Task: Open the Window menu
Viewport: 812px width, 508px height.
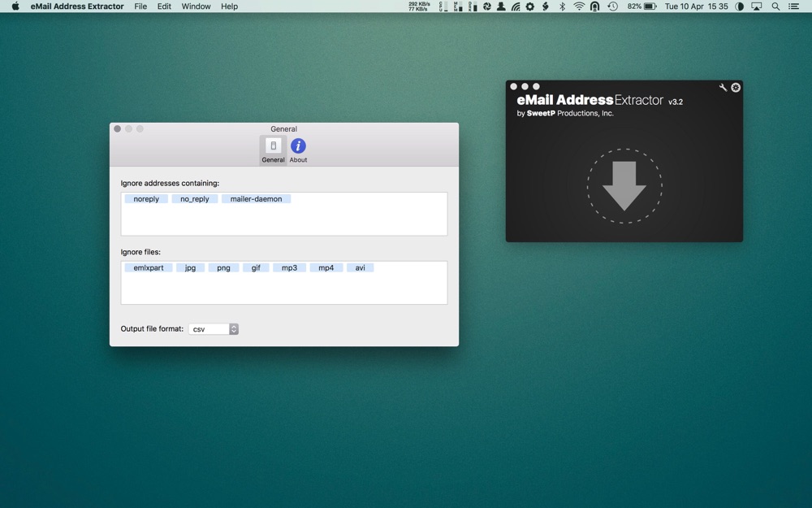Action: click(196, 7)
